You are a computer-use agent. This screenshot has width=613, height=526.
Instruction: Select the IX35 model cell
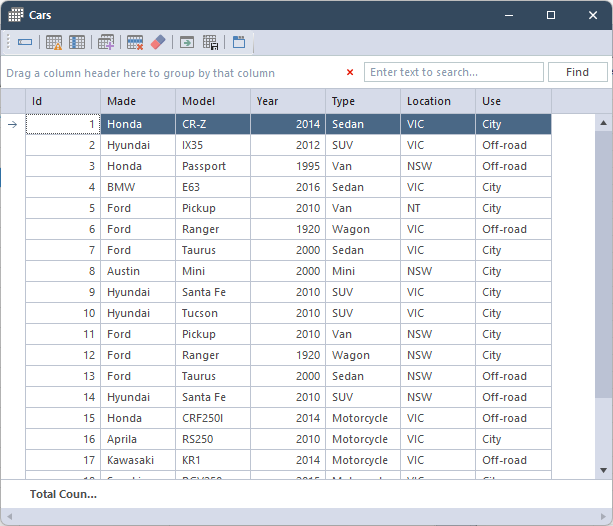click(x=213, y=145)
